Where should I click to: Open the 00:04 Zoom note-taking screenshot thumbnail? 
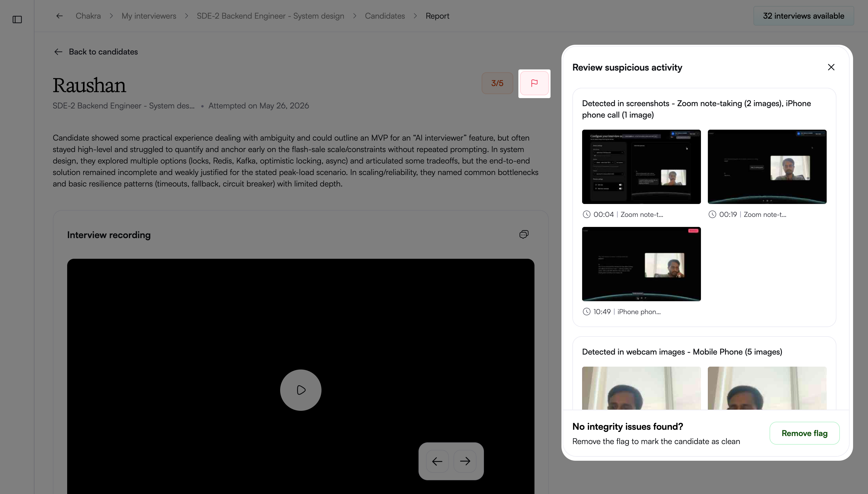click(x=641, y=167)
